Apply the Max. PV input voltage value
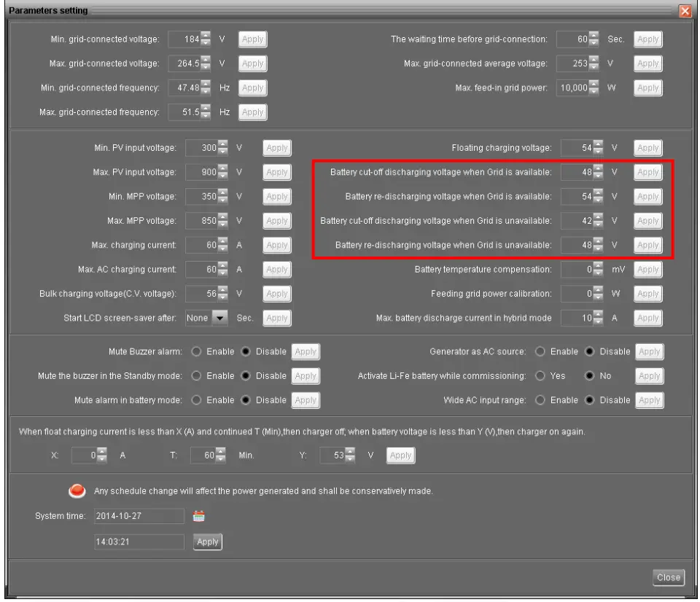This screenshot has width=700, height=602. [x=277, y=172]
